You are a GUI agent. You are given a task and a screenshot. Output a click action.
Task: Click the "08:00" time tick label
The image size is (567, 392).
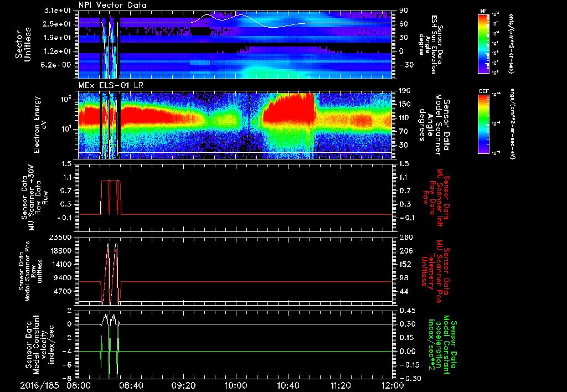79,385
